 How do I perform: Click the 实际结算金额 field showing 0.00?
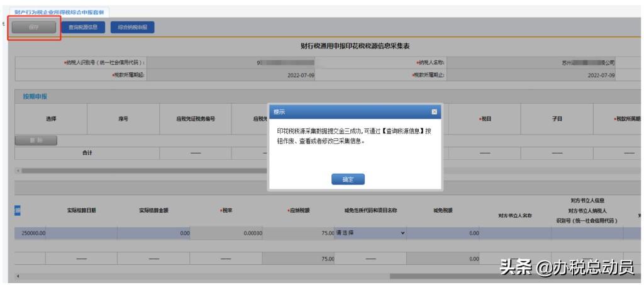point(153,233)
